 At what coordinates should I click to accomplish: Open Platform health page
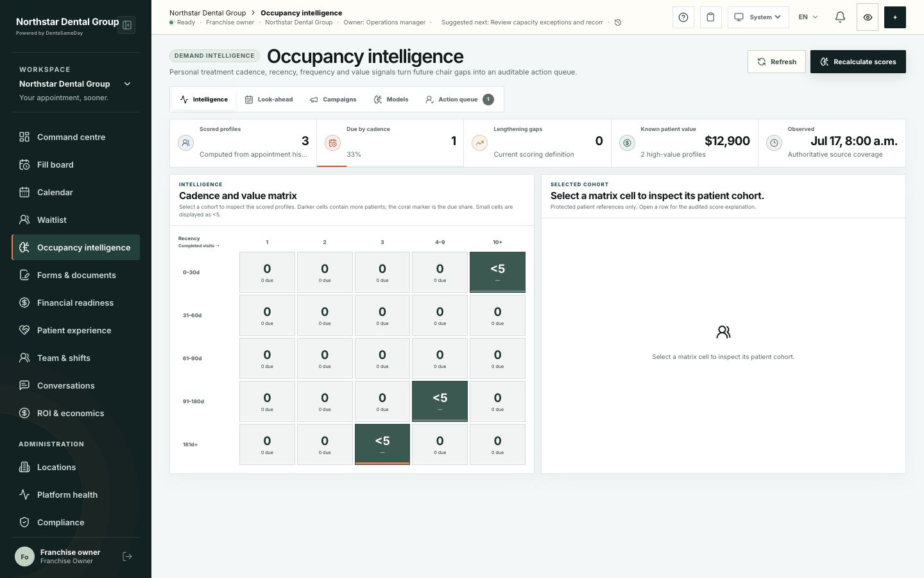pos(76,495)
